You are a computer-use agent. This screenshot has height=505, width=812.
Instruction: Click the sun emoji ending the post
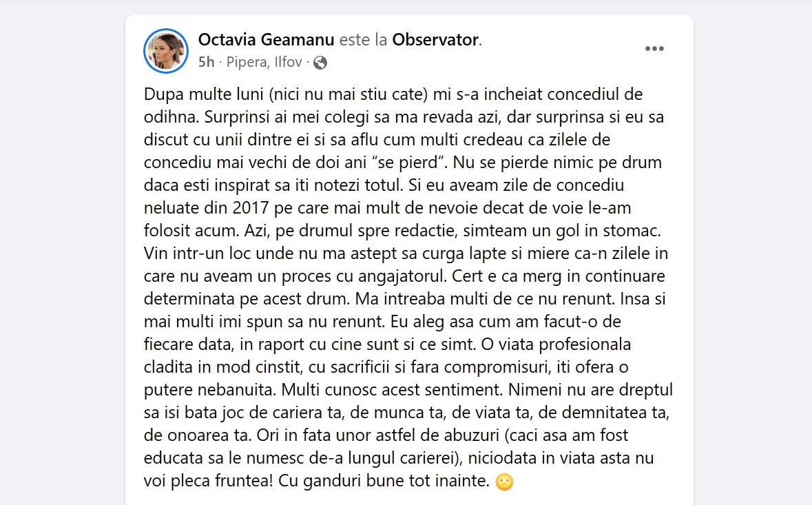[x=505, y=482]
